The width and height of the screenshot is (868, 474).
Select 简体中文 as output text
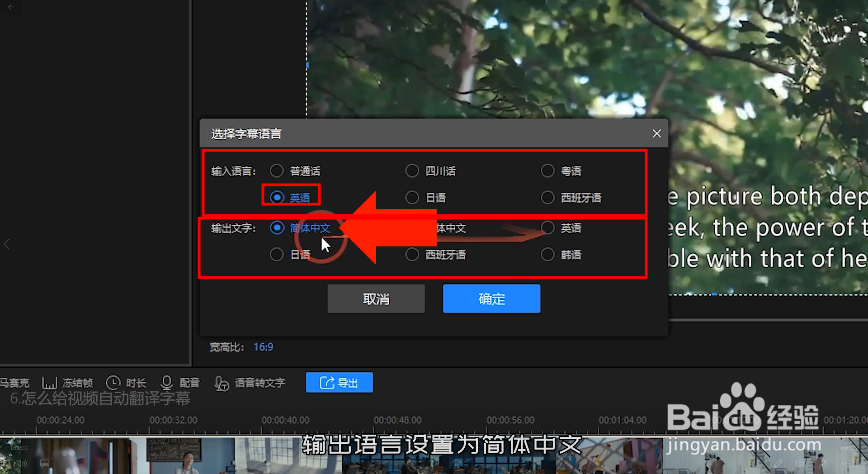277,228
